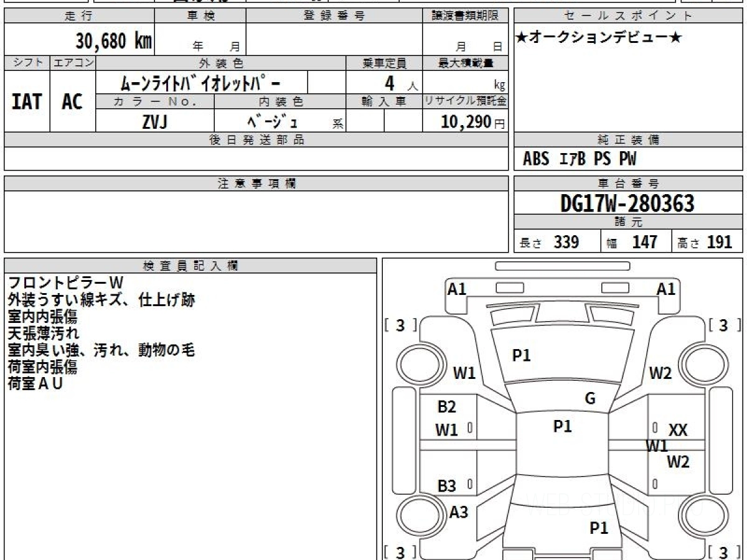The width and height of the screenshot is (747, 560).
Task: Click the 譲渡書類期限 header cell
Action: 465,16
